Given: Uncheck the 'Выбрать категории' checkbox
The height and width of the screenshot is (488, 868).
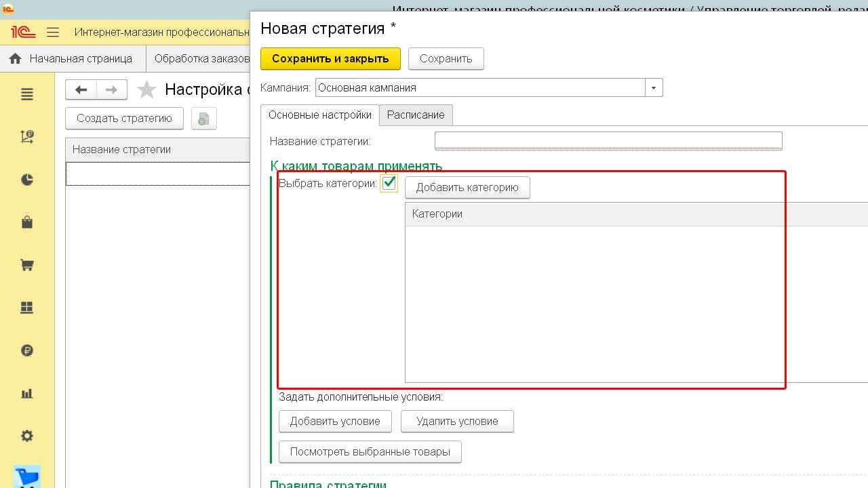Looking at the screenshot, I should 389,183.
